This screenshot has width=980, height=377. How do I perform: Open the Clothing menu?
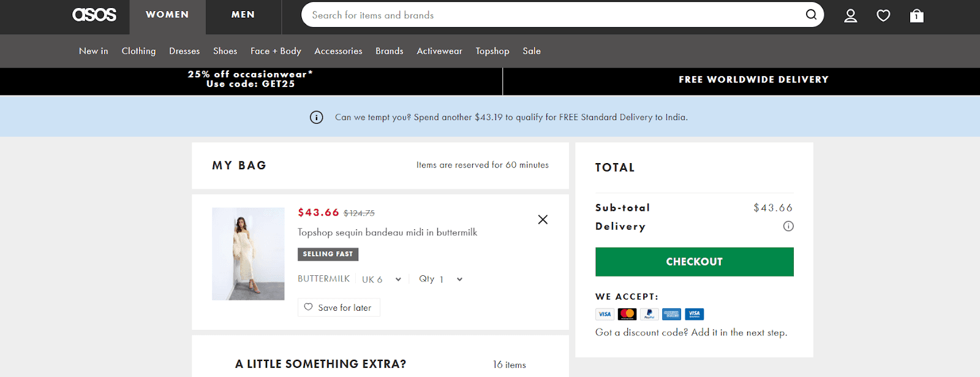[138, 51]
